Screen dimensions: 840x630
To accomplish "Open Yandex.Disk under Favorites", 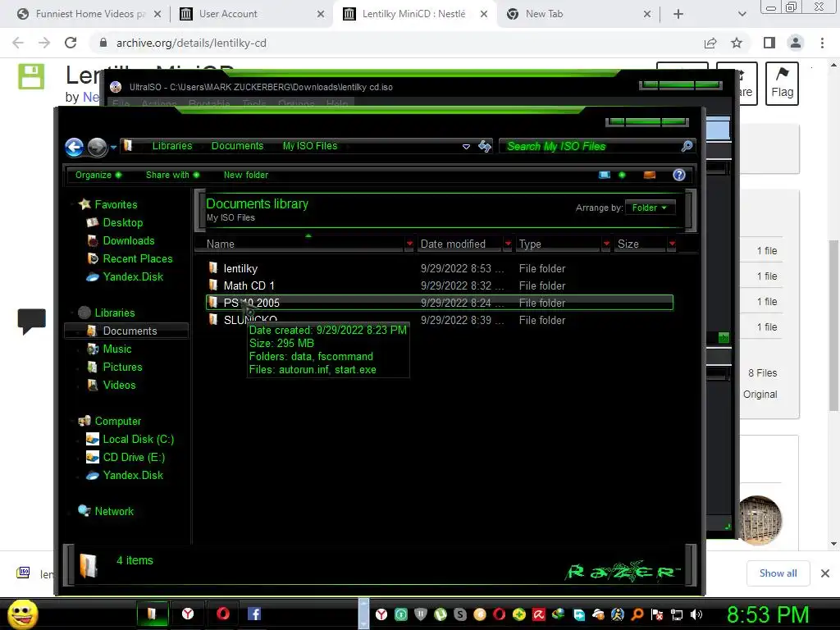I will (x=133, y=277).
